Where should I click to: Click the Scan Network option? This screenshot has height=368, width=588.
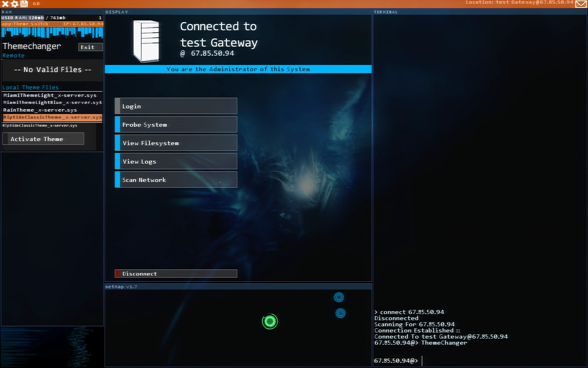tap(176, 180)
